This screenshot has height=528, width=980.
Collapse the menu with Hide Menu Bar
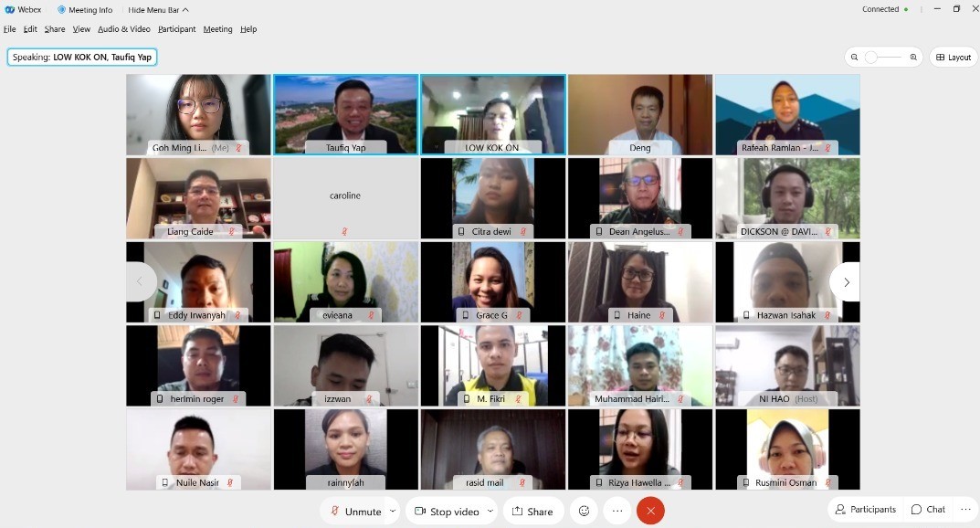(158, 10)
